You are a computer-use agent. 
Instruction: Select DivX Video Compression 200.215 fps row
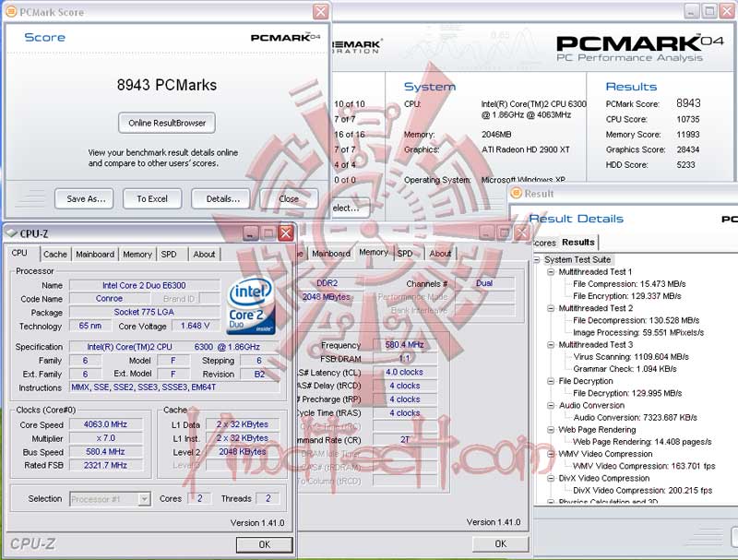click(642, 491)
